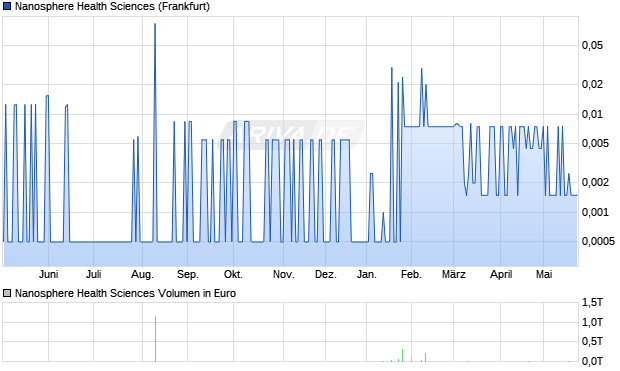Click the 0,005 price axis label
Image resolution: width=620 pixels, height=371 pixels.
595,143
